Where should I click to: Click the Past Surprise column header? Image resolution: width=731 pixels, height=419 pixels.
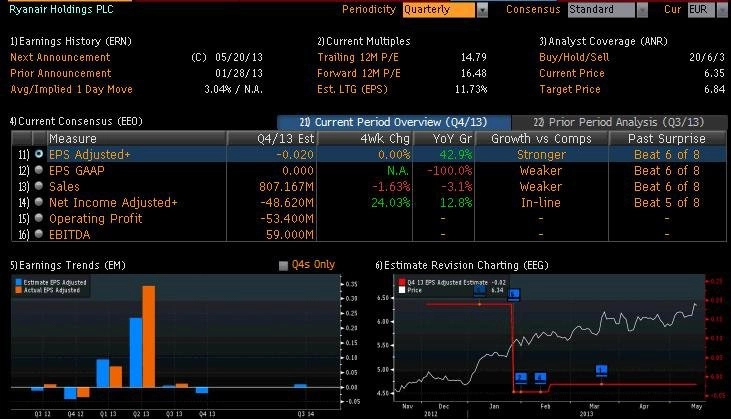click(x=667, y=138)
